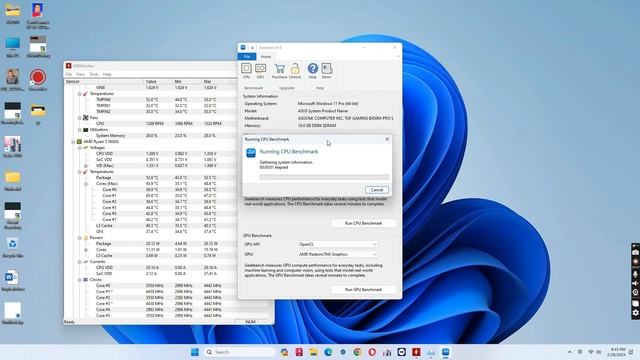Open HWMonitor File menu
Screen dimensions: 640x360
[69, 74]
